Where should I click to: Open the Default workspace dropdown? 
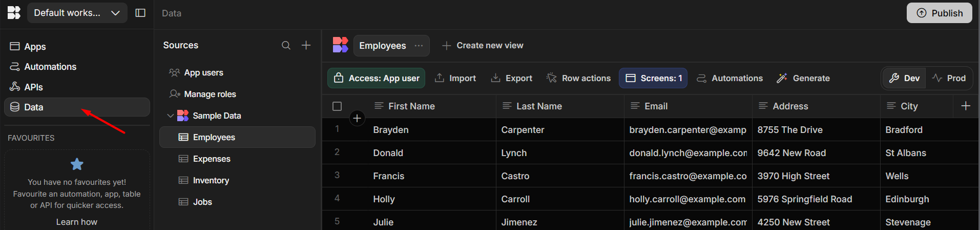click(77, 13)
